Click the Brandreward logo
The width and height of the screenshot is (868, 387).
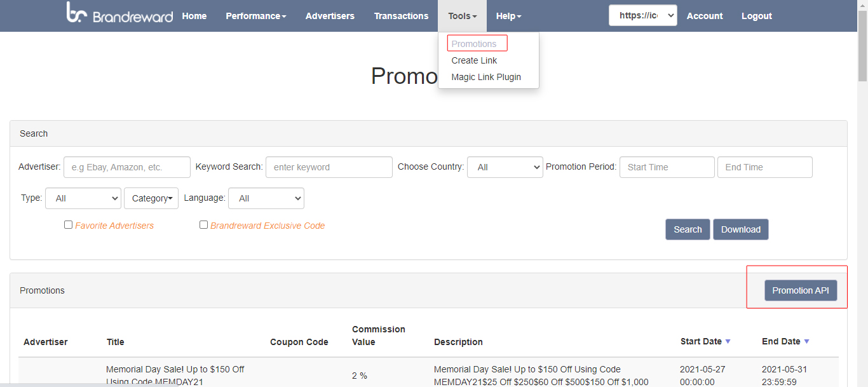coord(119,13)
